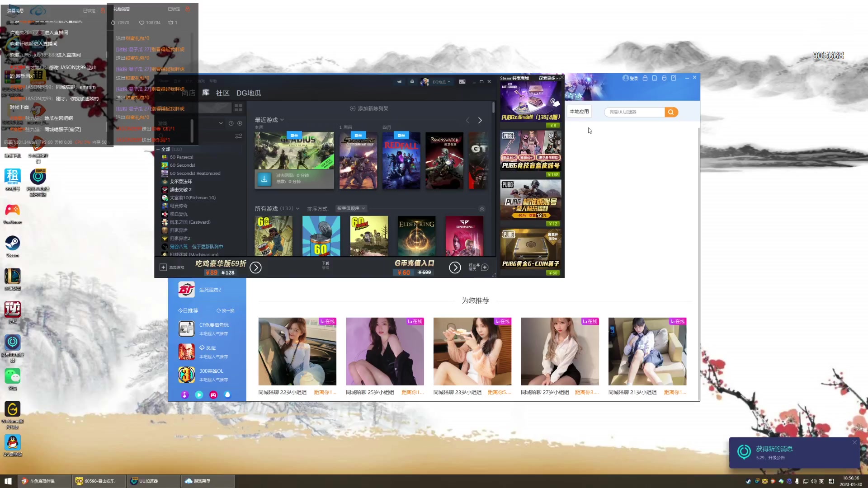Image resolution: width=868 pixels, height=488 pixels.
Task: Open the 吃鸡豪华版69折 promotion arrow
Action: (x=255, y=268)
